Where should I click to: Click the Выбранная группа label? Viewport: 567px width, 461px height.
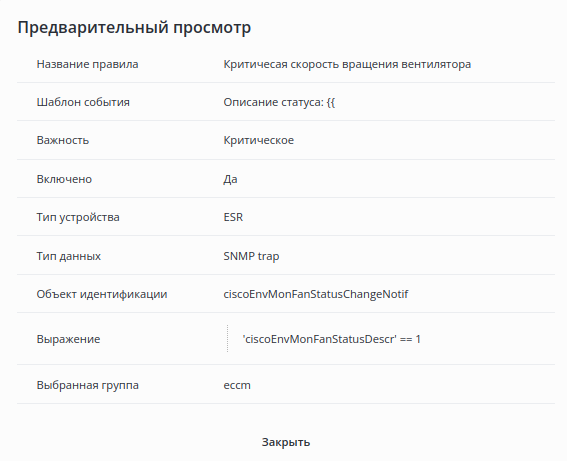tap(88, 385)
